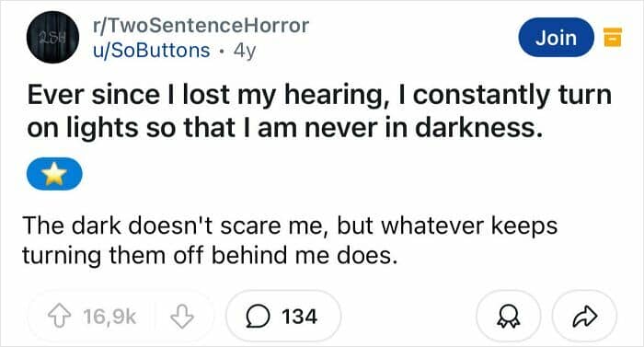This screenshot has height=347, width=644.
Task: Open the post title about lost hearing
Action: point(319,111)
